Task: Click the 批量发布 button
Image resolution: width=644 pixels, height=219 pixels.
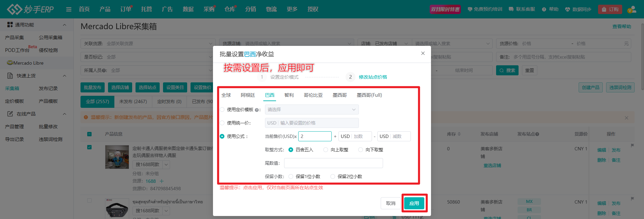Action: [x=93, y=87]
